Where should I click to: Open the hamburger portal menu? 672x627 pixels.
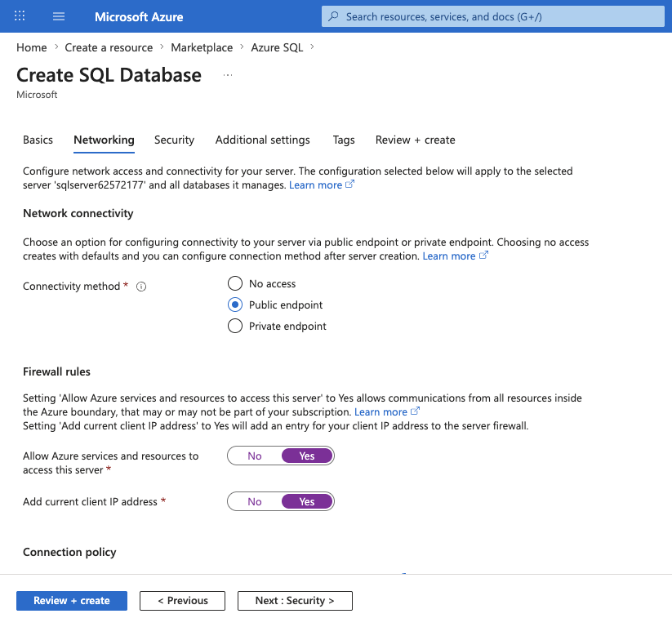(x=59, y=16)
